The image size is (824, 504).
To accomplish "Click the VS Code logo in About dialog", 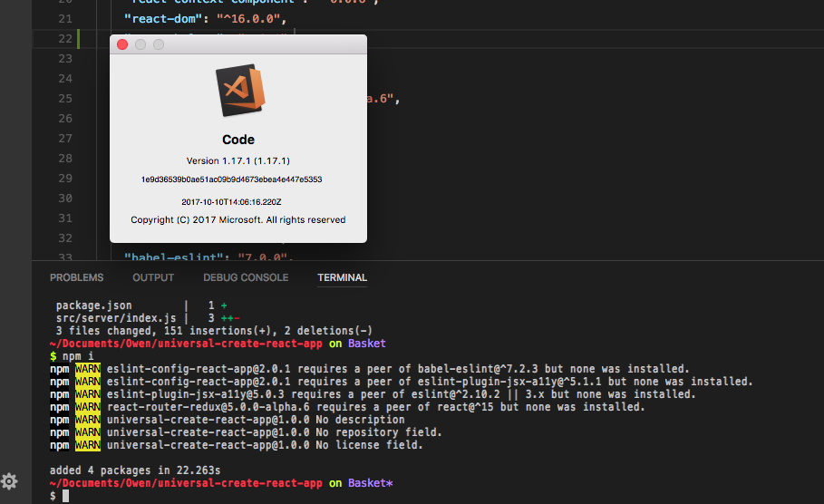I will click(x=239, y=91).
